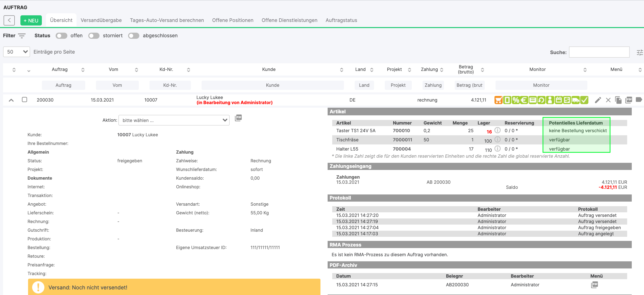The width and height of the screenshot is (644, 295).
Task: Open the PDF icon in the order row menu
Action: [629, 100]
